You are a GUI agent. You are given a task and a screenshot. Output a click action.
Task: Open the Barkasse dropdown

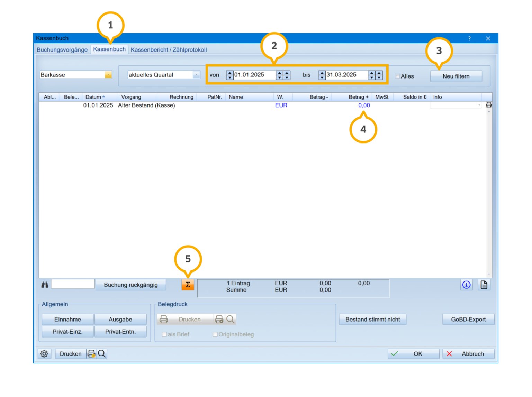pyautogui.click(x=108, y=75)
